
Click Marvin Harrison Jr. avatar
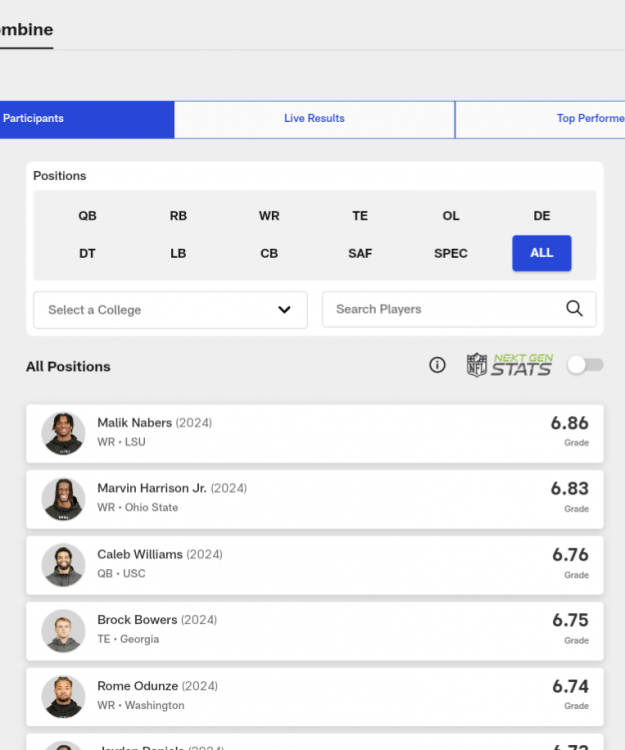[x=63, y=499]
